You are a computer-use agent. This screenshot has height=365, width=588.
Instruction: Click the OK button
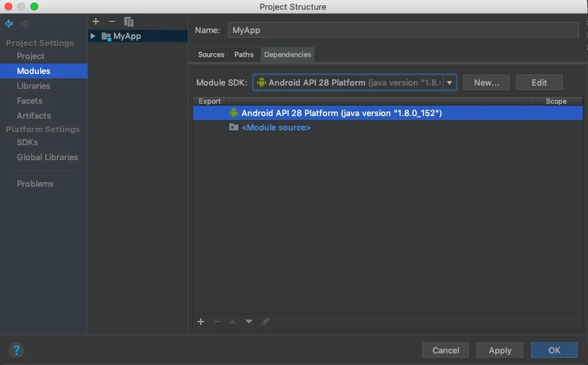point(554,350)
